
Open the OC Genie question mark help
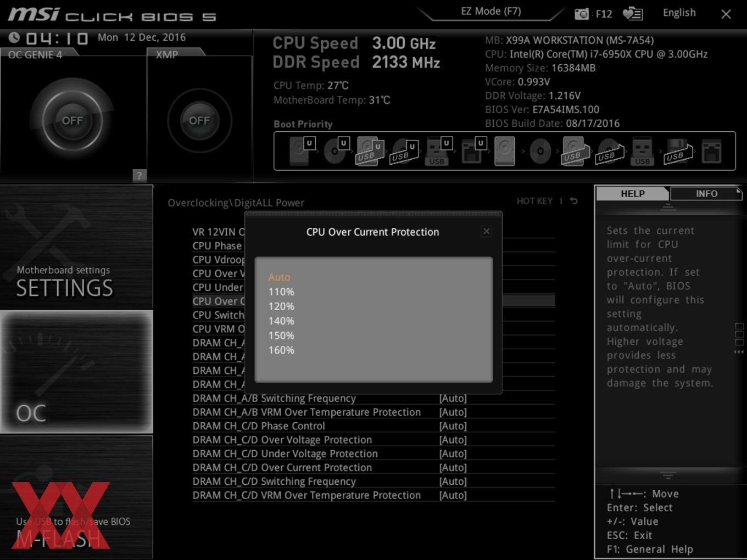(x=139, y=175)
